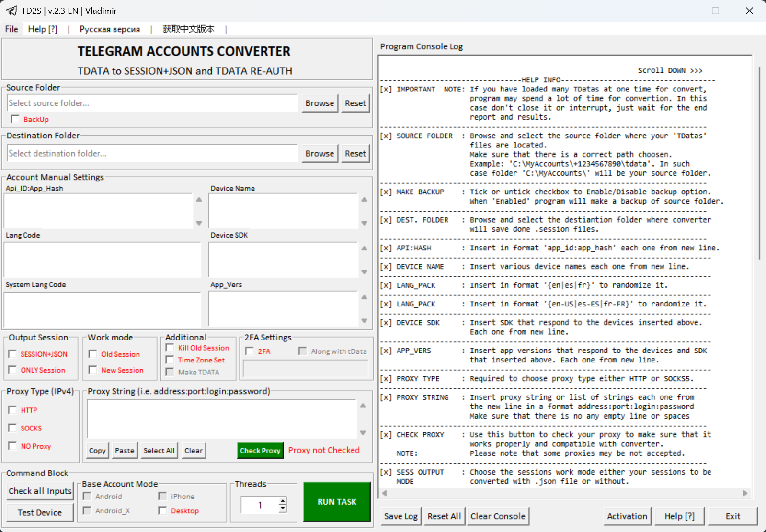Screen dimensions: 766x532
Task: Choose SOCKS proxy type
Action: click(x=12, y=428)
